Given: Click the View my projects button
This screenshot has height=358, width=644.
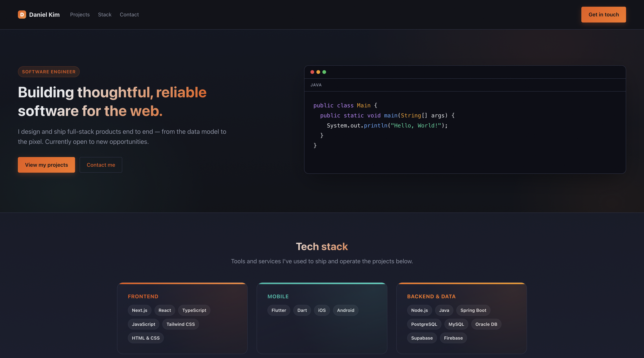Looking at the screenshot, I should click(x=46, y=165).
